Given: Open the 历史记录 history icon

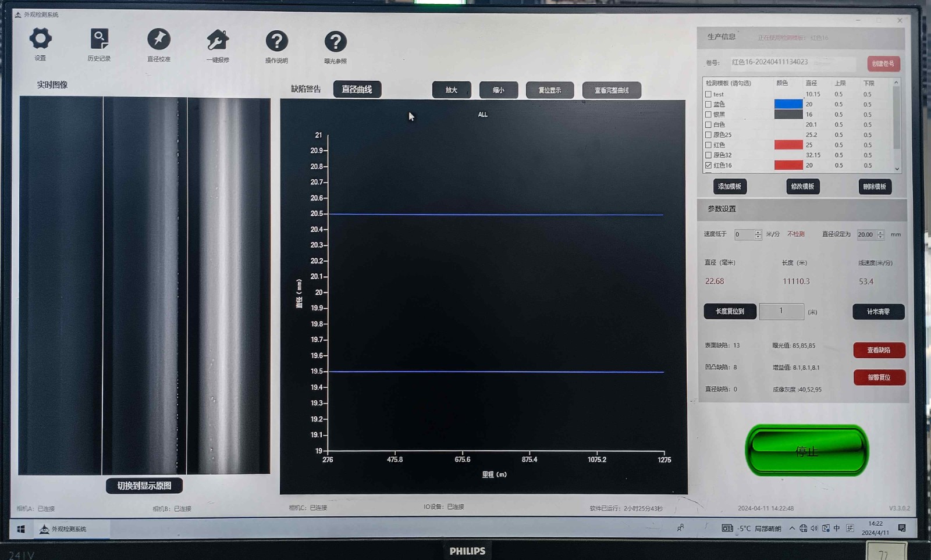Looking at the screenshot, I should pyautogui.click(x=100, y=40).
